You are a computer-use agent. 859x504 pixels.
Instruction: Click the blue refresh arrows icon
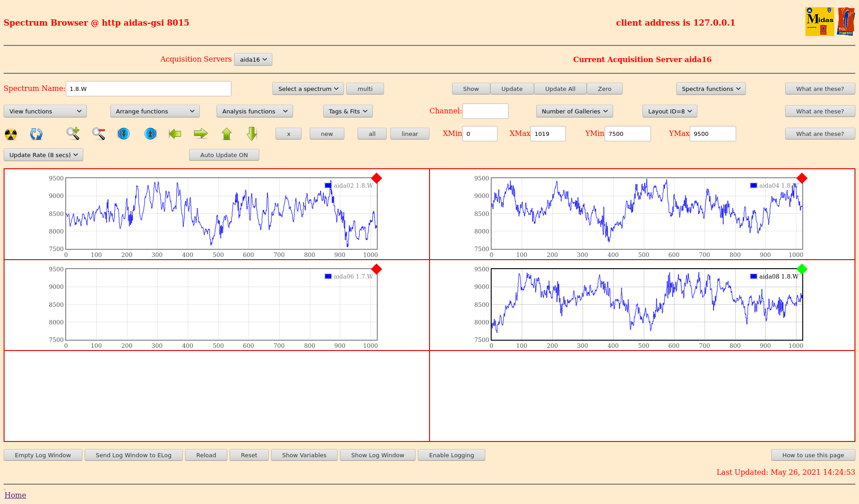pos(36,134)
